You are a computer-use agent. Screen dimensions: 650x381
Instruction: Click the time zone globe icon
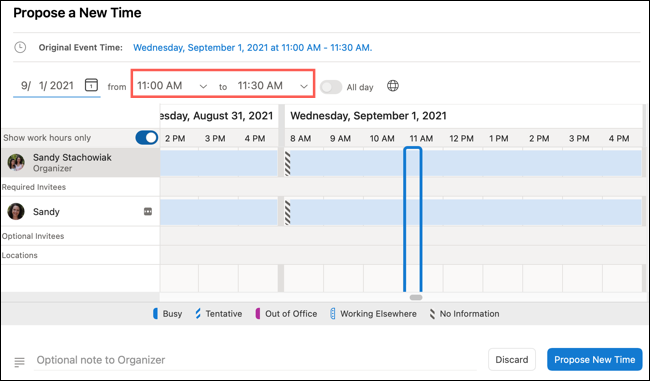click(393, 86)
